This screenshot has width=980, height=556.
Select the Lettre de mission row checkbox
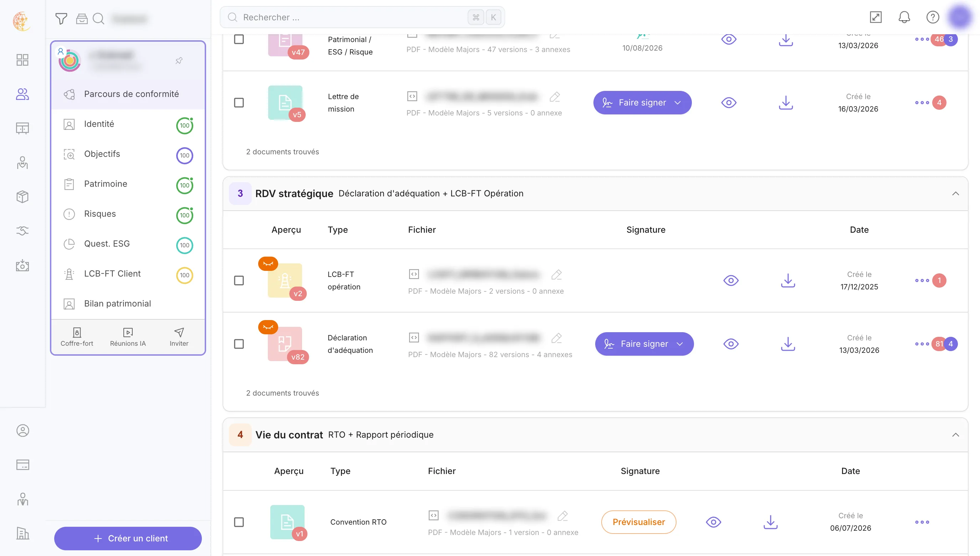(239, 103)
